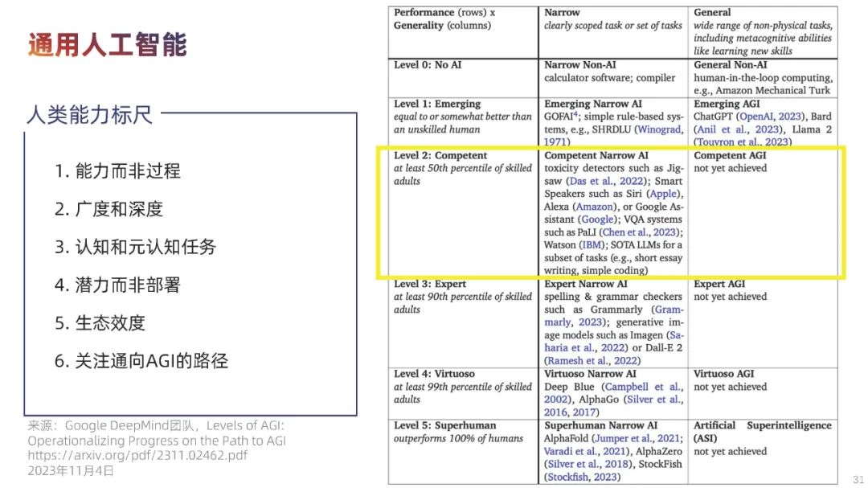Open the Das et al., 2022 citation

coord(608,181)
